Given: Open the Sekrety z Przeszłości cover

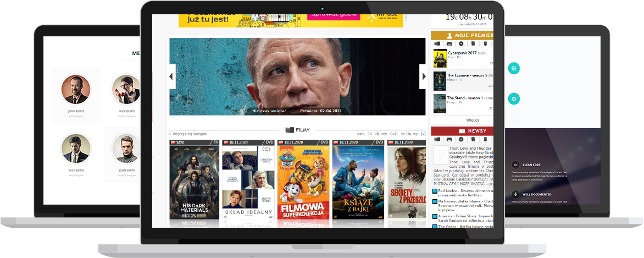Looking at the screenshot, I should click(407, 182).
